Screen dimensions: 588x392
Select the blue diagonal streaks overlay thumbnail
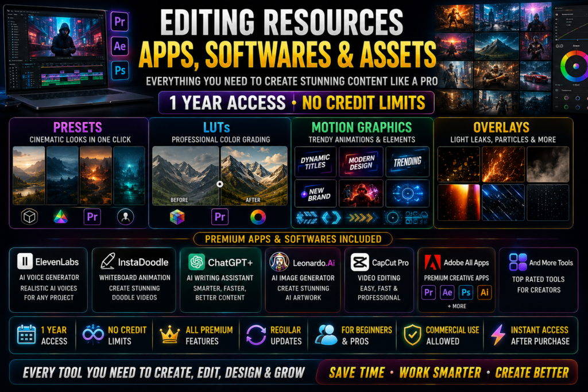coord(503,203)
